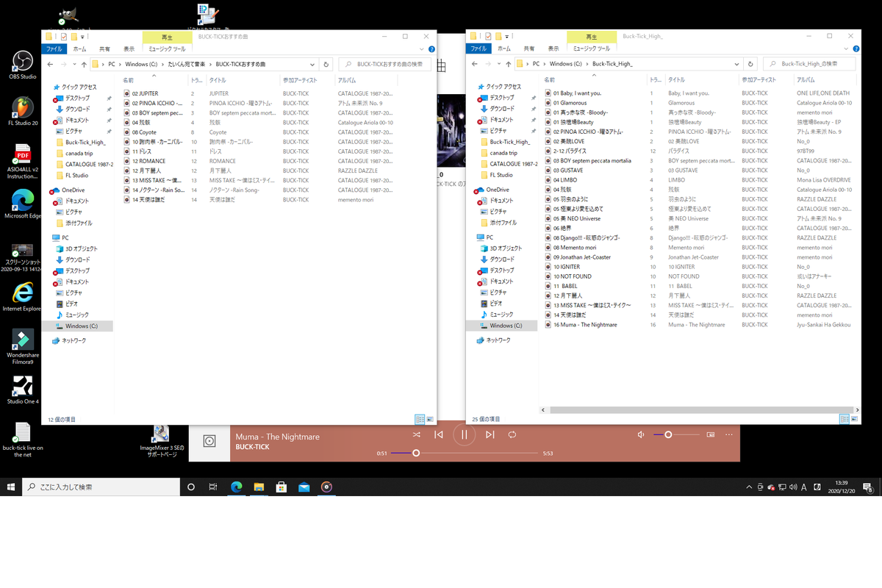The width and height of the screenshot is (882, 588).
Task: Go back in left Explorer window
Action: pos(49,64)
